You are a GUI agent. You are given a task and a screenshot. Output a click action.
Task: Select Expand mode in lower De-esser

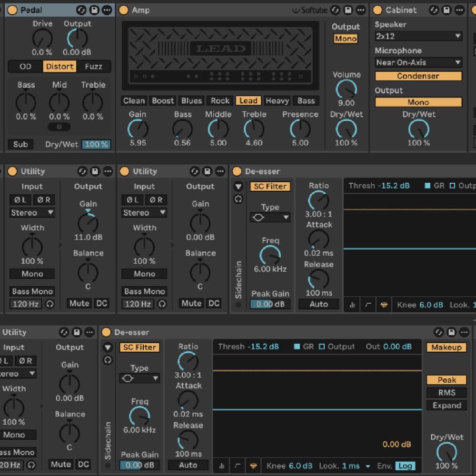[x=446, y=405]
